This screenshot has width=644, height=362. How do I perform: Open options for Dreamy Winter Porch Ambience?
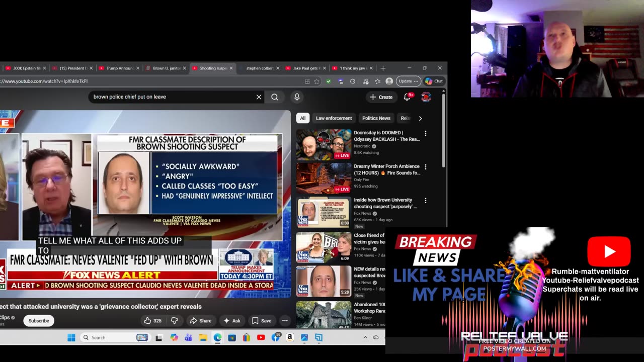426,167
